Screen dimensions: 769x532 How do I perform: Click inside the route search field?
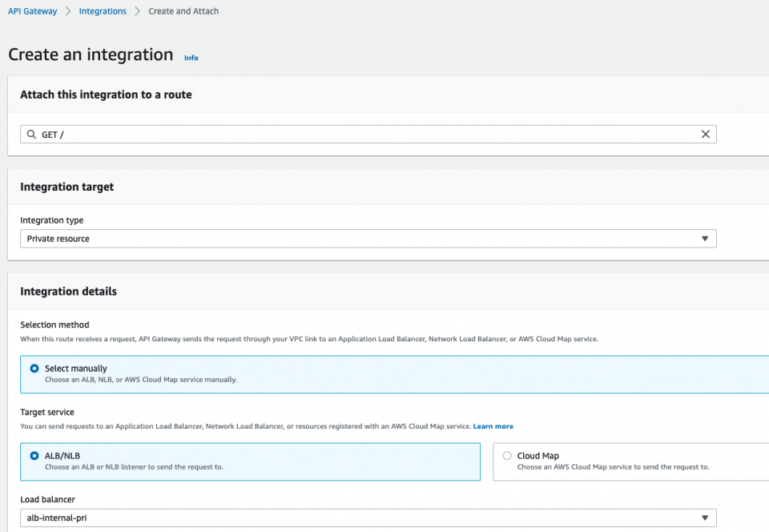coord(320,134)
